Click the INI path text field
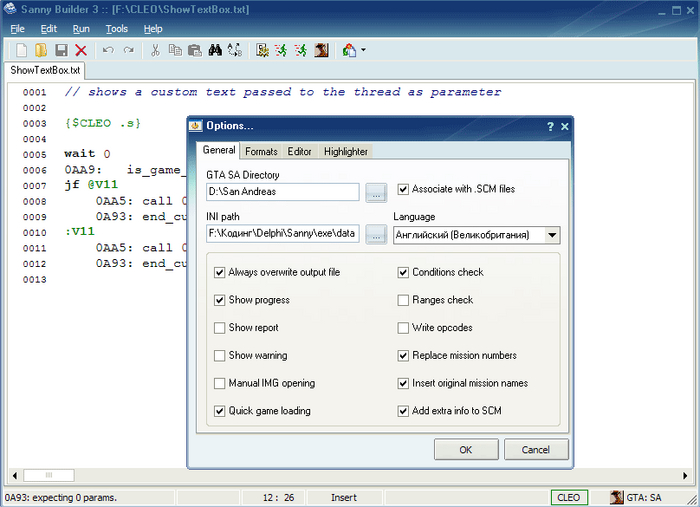The image size is (700, 507). (x=282, y=235)
